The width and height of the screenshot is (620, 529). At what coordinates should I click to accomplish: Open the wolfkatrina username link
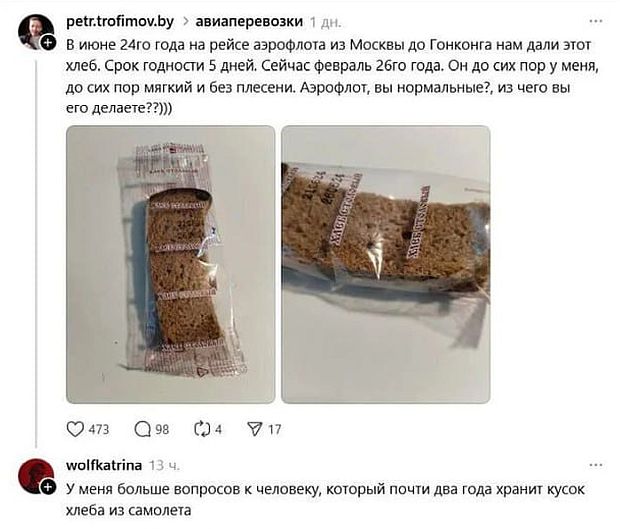[104, 465]
